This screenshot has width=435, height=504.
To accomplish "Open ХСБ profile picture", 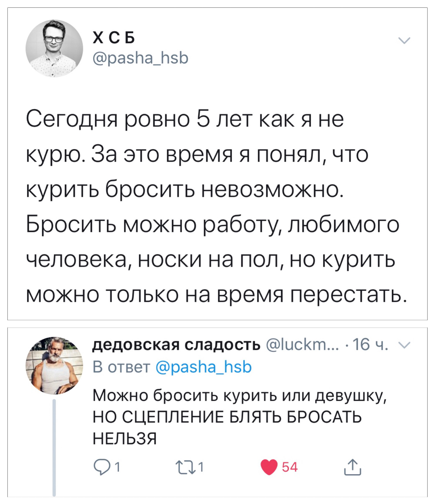I will tap(54, 48).
